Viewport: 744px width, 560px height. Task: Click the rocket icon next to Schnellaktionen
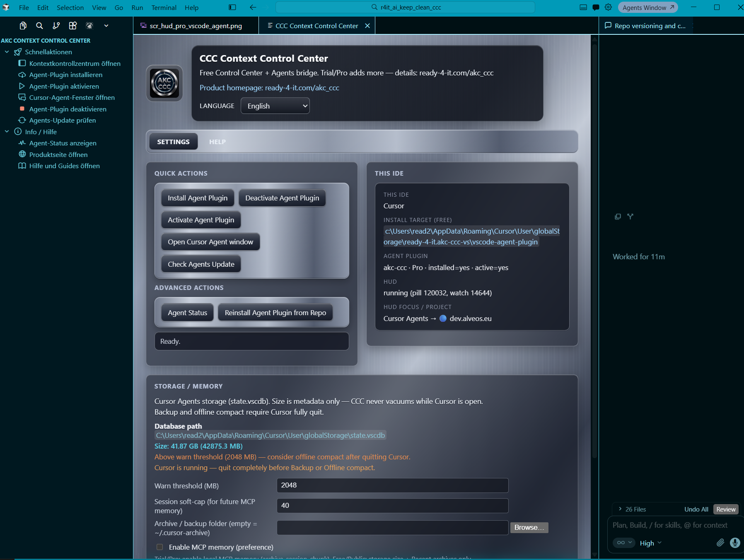point(18,52)
